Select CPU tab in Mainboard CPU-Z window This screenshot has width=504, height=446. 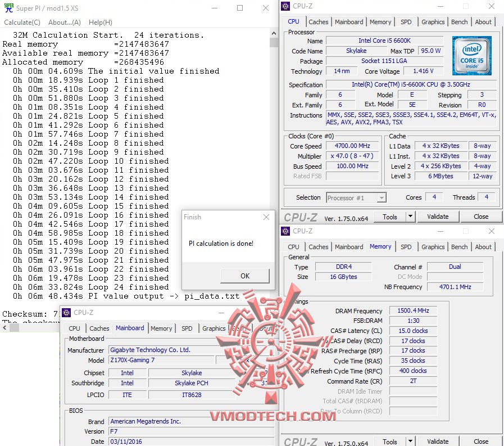(x=74, y=328)
